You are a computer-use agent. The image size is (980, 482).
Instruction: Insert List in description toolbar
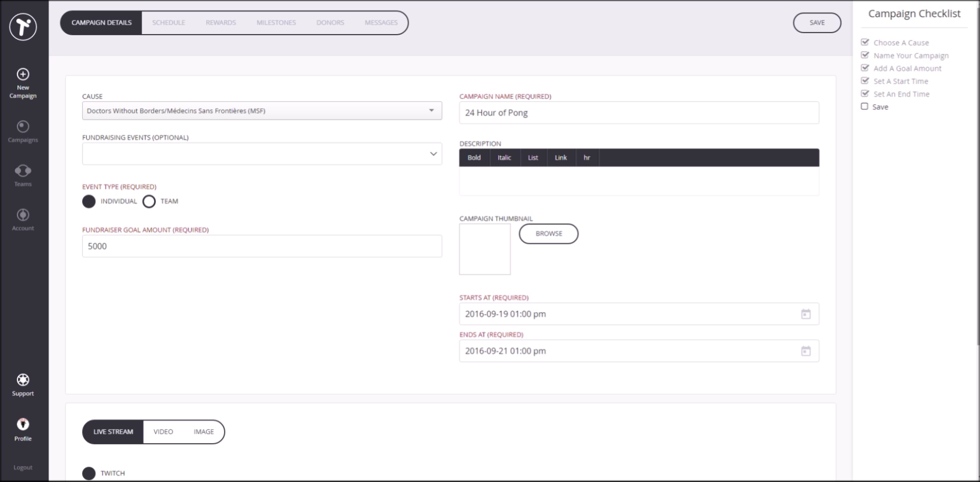pos(533,158)
